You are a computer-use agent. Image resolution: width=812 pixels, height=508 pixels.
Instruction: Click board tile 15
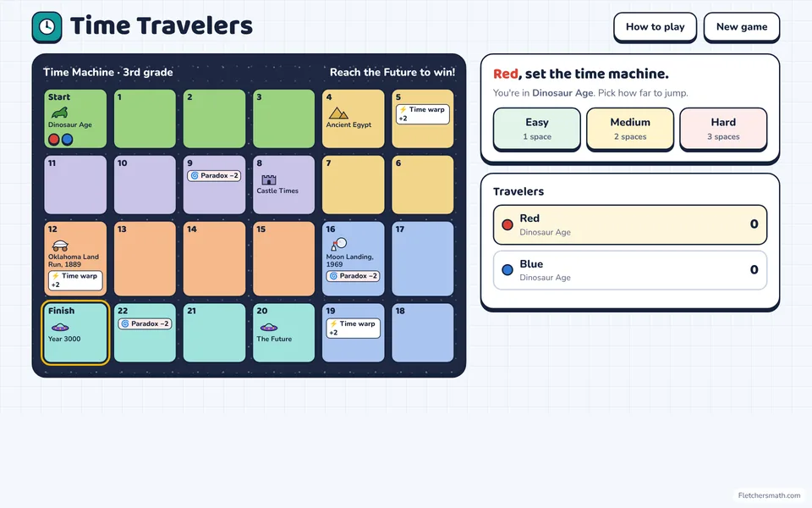(284, 259)
